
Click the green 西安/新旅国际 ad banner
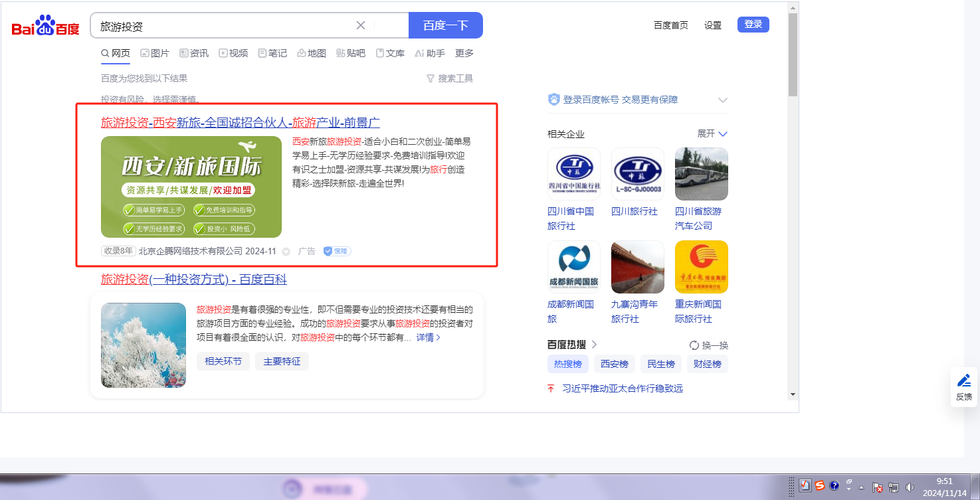191,187
